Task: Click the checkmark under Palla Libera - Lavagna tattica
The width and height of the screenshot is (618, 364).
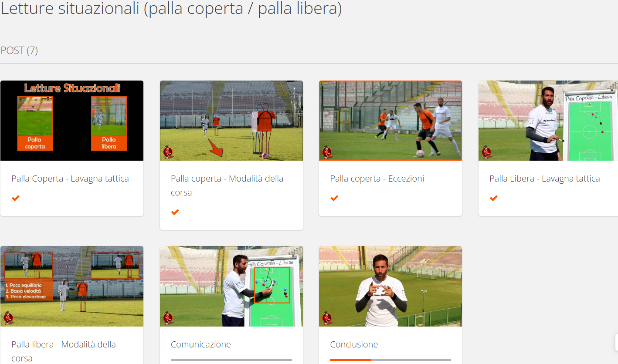Action: [493, 198]
